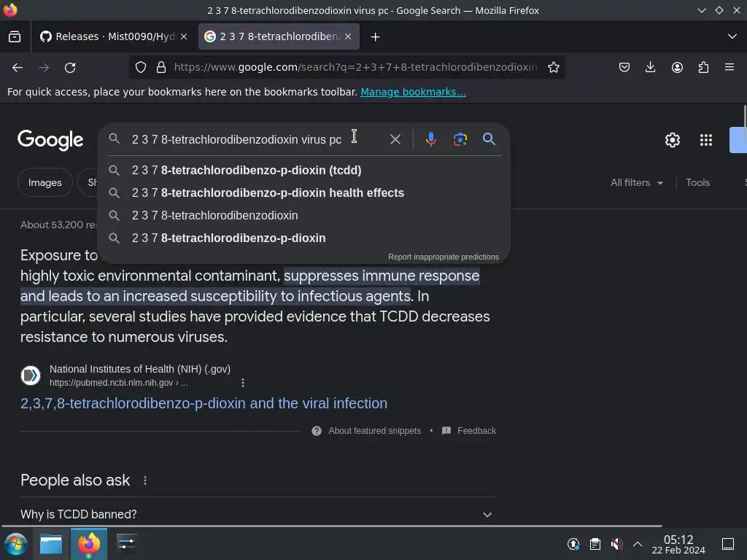This screenshot has height=560, width=747.
Task: Open Manage bookmarks link
Action: click(x=413, y=92)
